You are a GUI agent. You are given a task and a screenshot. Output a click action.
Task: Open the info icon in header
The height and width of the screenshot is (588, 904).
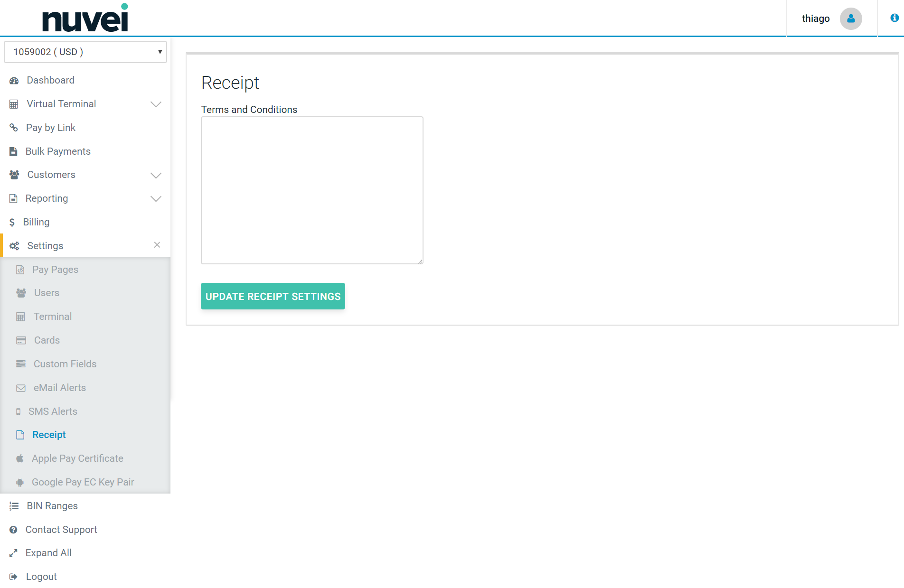(894, 18)
